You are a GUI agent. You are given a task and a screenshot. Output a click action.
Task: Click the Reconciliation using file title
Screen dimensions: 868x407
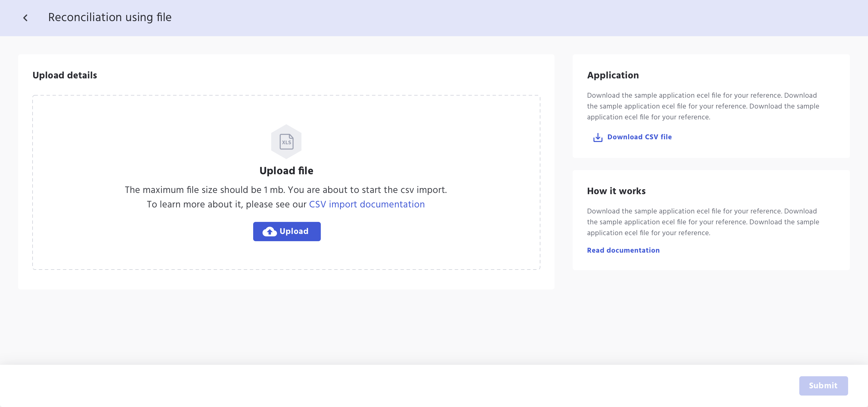109,17
